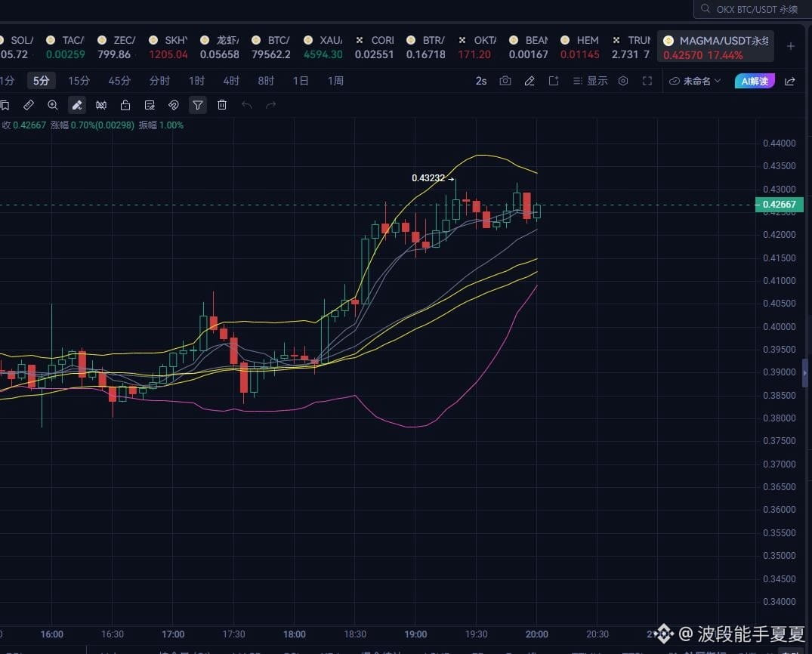The width and height of the screenshot is (812, 654).
Task: Select the 1周 timeframe
Action: [335, 81]
